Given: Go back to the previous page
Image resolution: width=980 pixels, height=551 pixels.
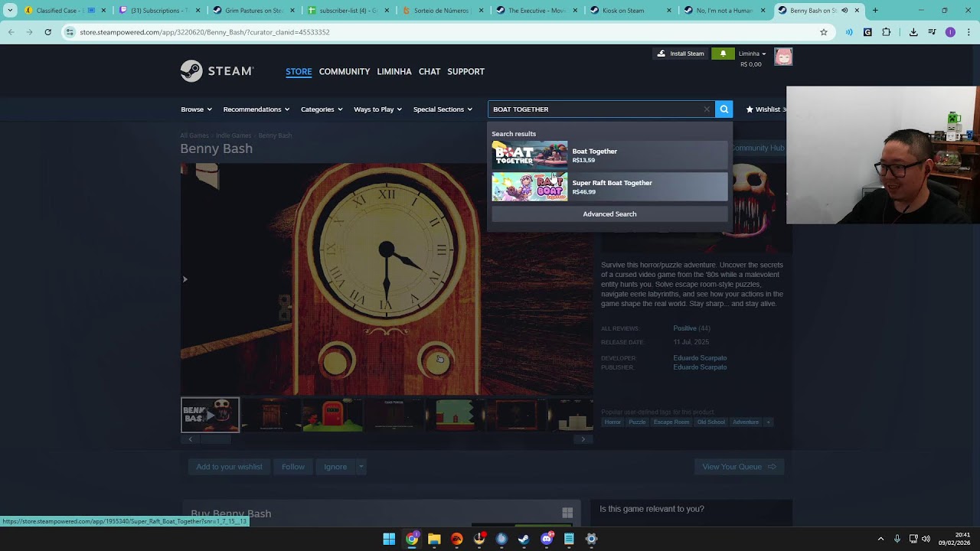Looking at the screenshot, I should coord(11,32).
